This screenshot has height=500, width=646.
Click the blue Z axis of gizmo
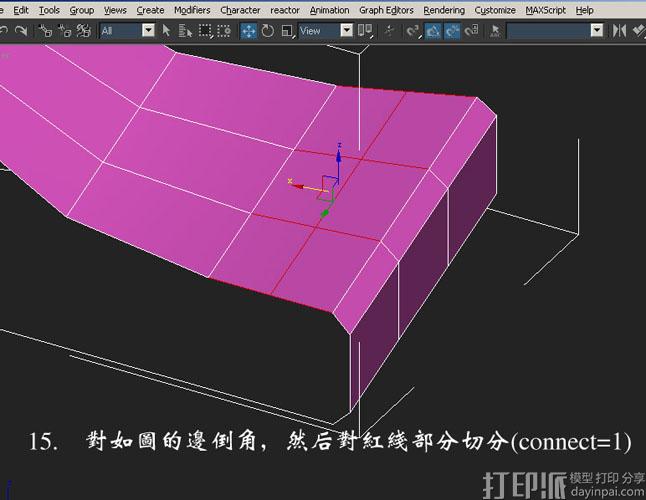340,160
